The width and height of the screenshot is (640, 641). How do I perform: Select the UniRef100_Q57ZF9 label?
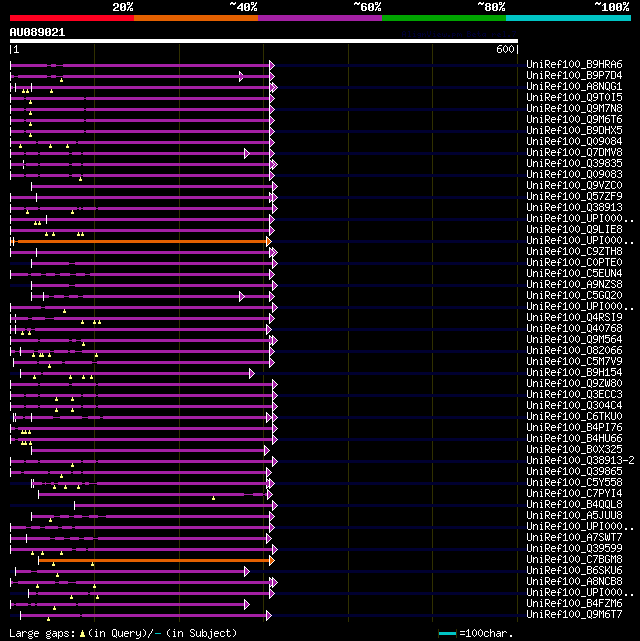click(x=574, y=197)
